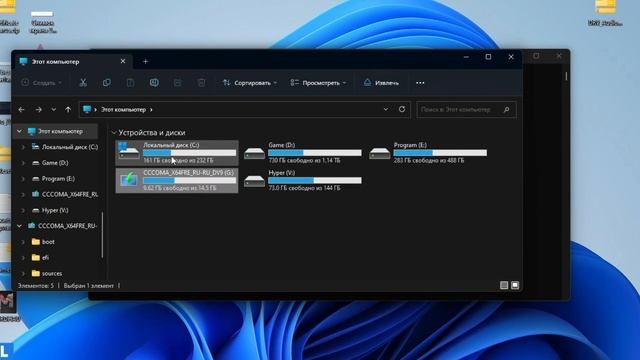
Task: Collapse the CCCOMA_X64FRE_RU- root node at tree bottom
Action: coord(19,226)
